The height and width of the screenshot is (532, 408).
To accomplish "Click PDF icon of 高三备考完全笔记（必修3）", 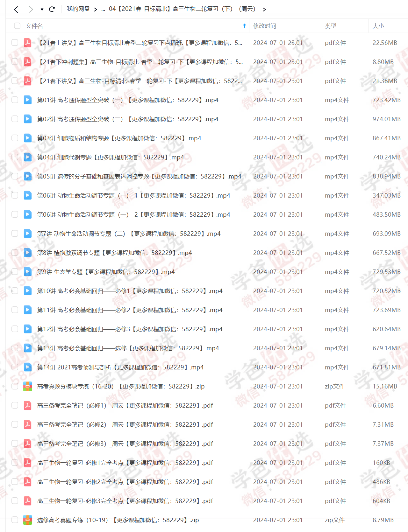I will (28, 444).
